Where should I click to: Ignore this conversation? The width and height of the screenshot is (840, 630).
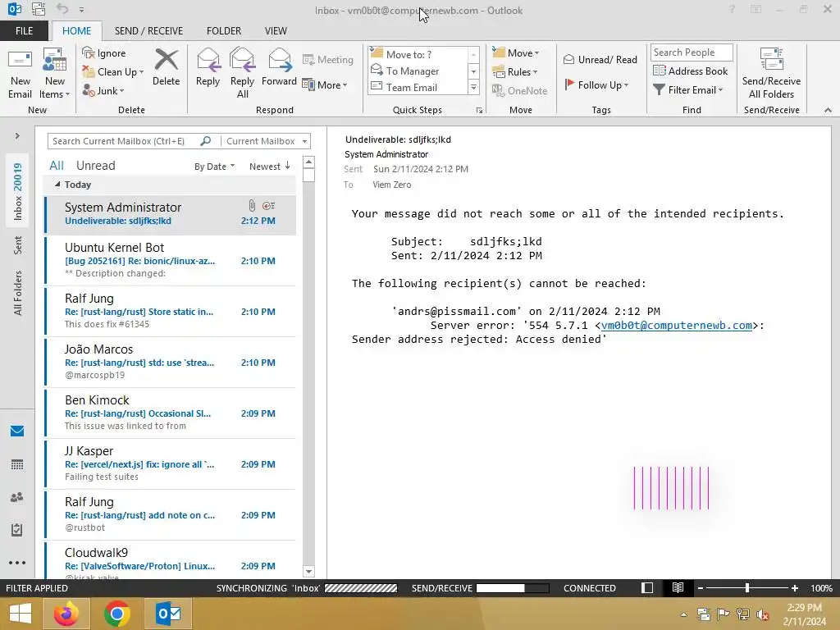[x=104, y=53]
